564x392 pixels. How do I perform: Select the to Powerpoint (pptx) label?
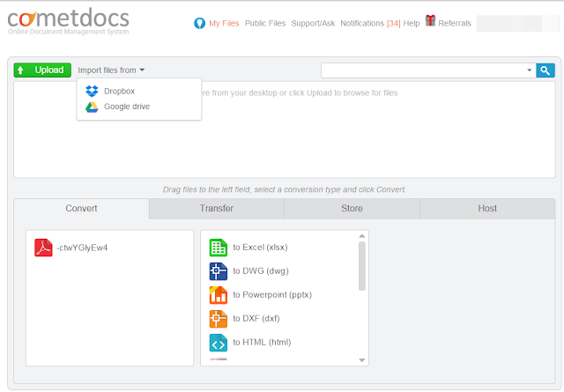click(272, 295)
